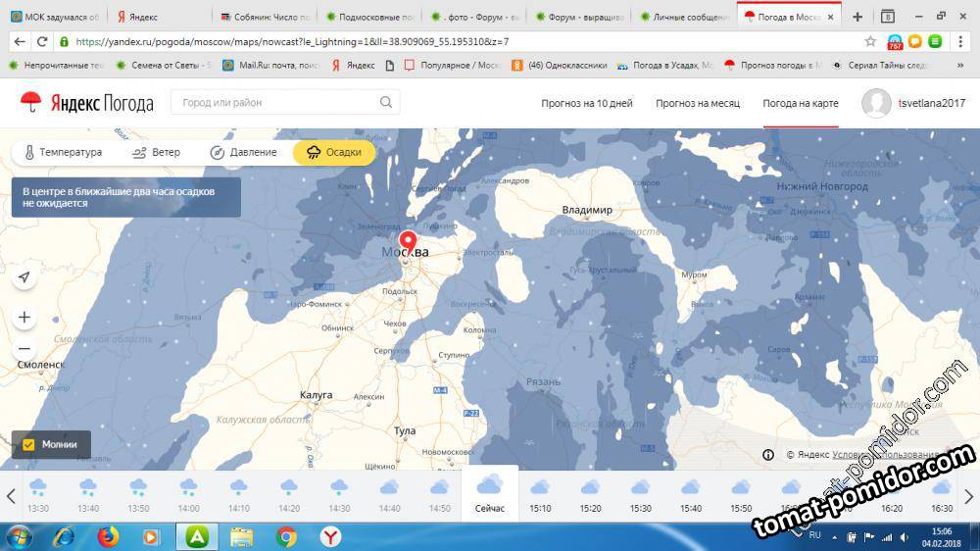Click the search magnifier icon

pos(385,102)
